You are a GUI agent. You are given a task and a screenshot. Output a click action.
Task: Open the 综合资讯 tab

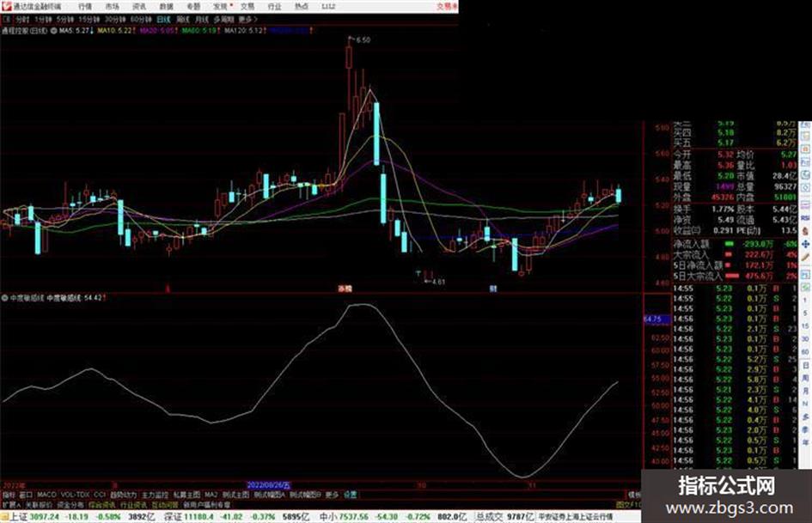102,504
